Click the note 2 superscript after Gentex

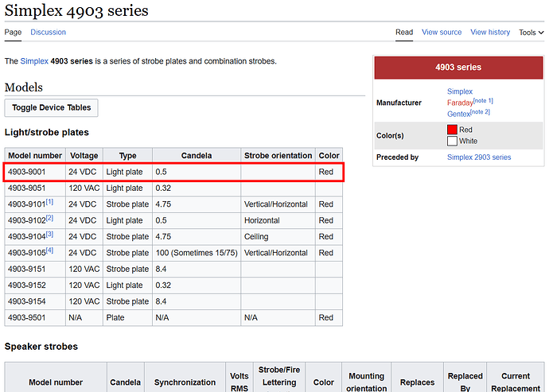[481, 111]
